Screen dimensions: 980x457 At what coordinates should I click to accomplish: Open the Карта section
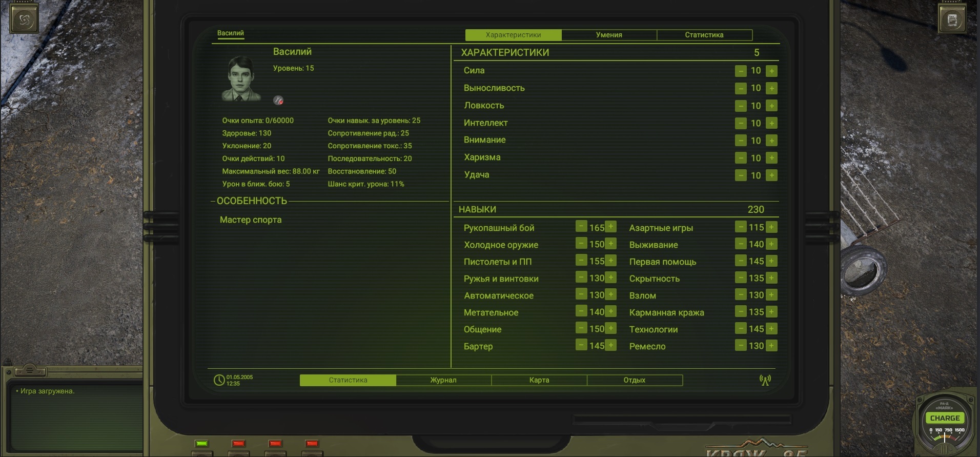coord(539,380)
